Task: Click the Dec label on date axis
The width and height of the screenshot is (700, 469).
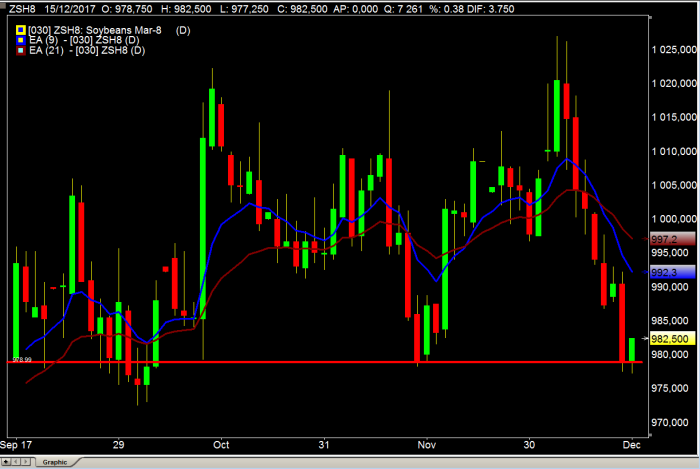Action: click(632, 443)
